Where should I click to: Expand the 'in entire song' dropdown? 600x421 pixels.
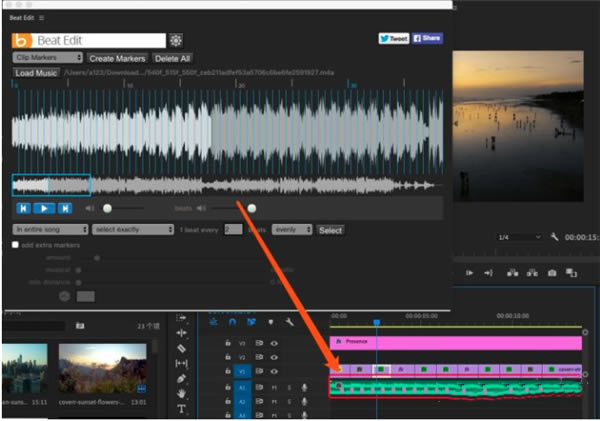(48, 230)
